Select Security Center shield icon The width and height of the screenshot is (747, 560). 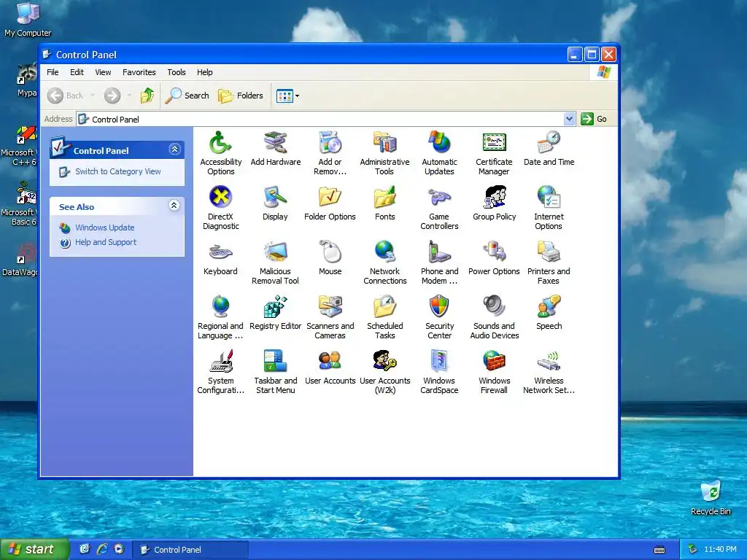pyautogui.click(x=439, y=306)
